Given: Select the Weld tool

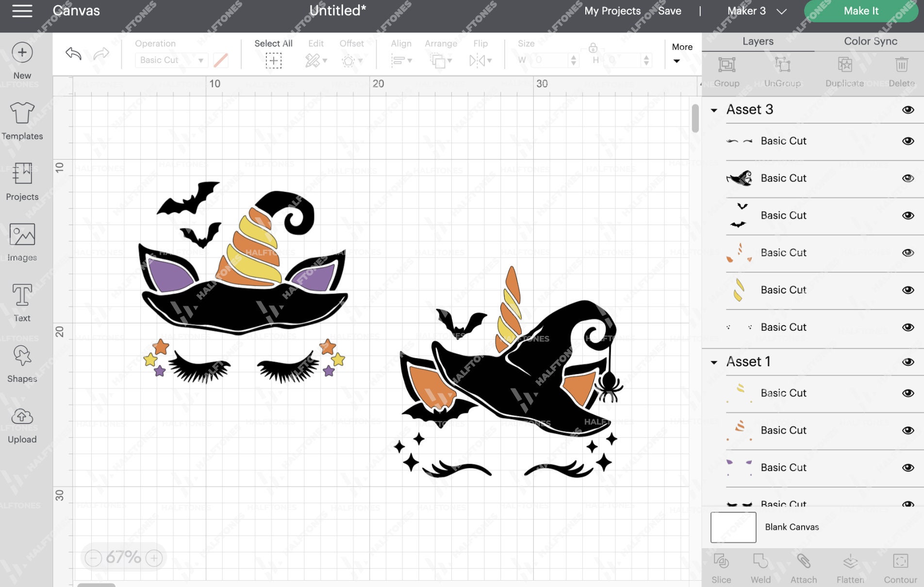Looking at the screenshot, I should point(760,569).
